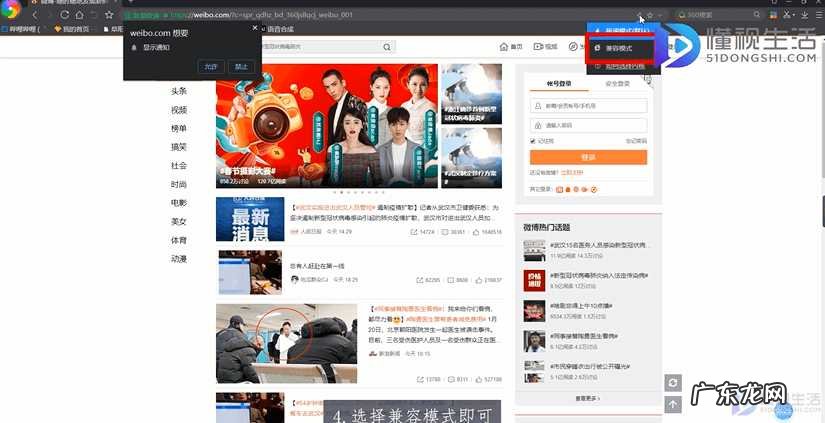
Task: Open the browser hamburger menu
Action: tap(820, 15)
